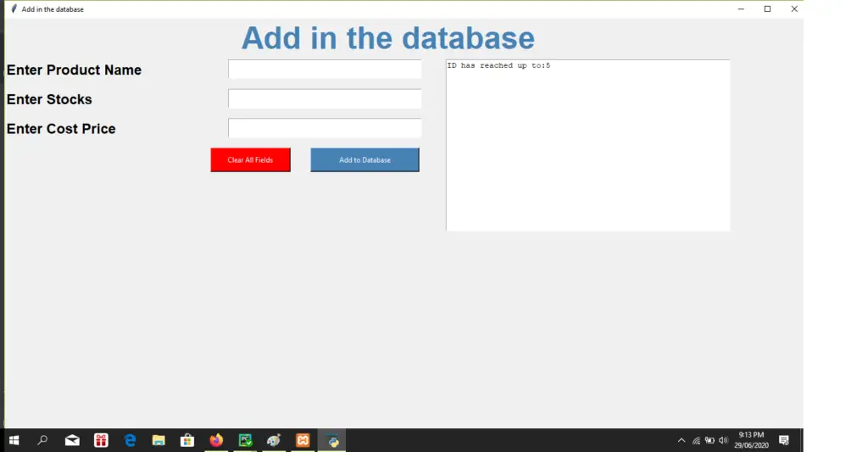Open Microsoft Store from taskbar
The height and width of the screenshot is (452, 868).
click(187, 440)
